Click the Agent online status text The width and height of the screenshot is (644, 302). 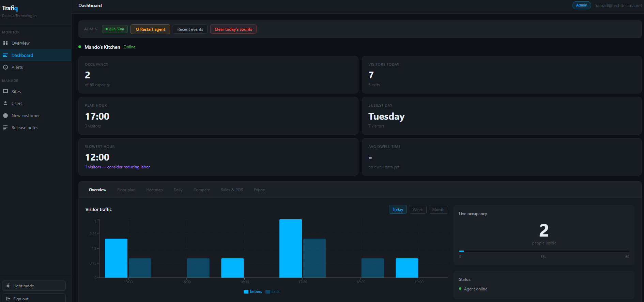[x=476, y=289]
